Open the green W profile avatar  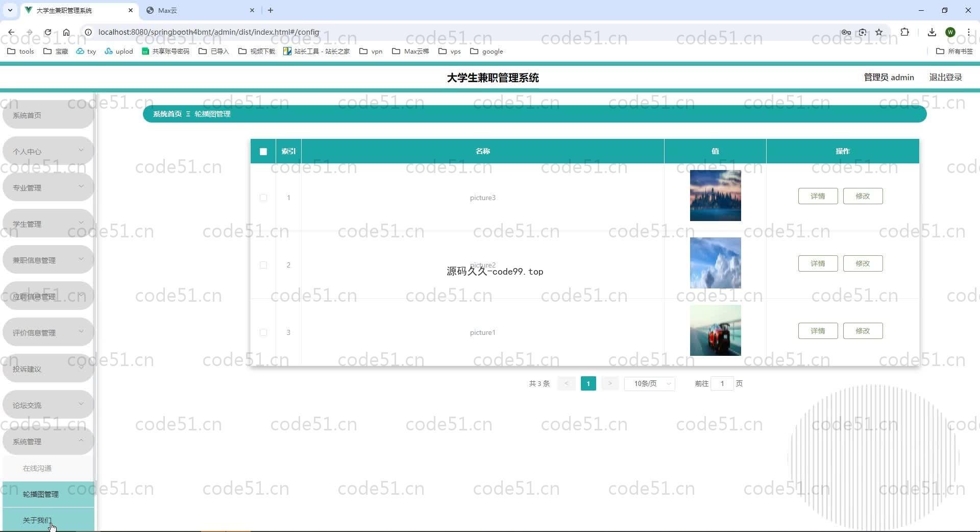(x=950, y=32)
